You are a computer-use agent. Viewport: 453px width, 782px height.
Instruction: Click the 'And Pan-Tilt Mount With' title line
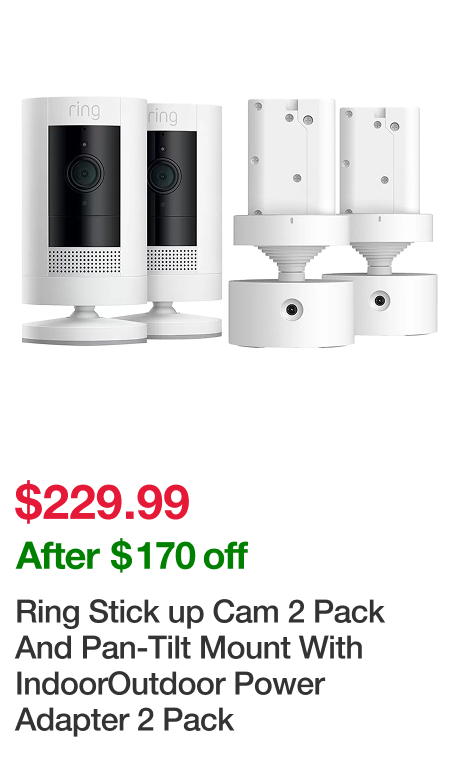tap(189, 648)
